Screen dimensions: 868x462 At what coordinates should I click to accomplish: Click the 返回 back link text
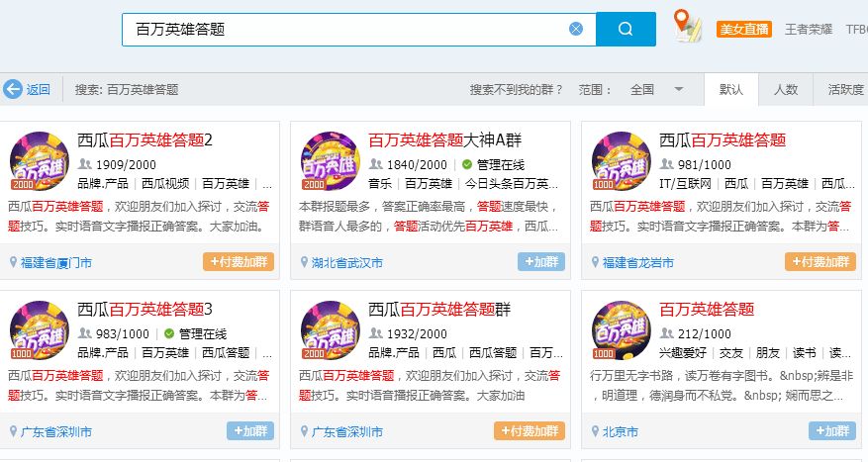pos(39,90)
